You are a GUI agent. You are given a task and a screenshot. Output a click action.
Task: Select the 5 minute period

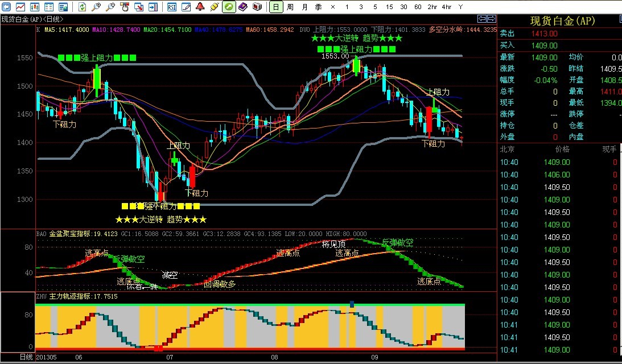click(375, 7)
